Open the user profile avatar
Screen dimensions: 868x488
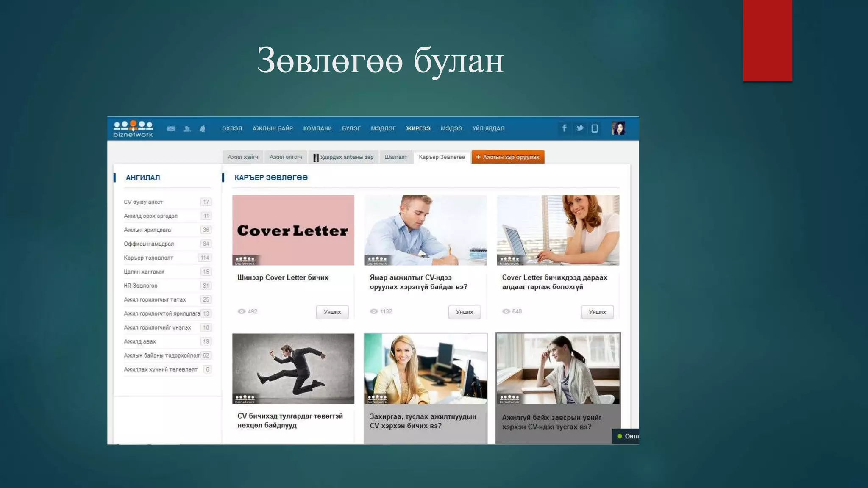pos(618,128)
